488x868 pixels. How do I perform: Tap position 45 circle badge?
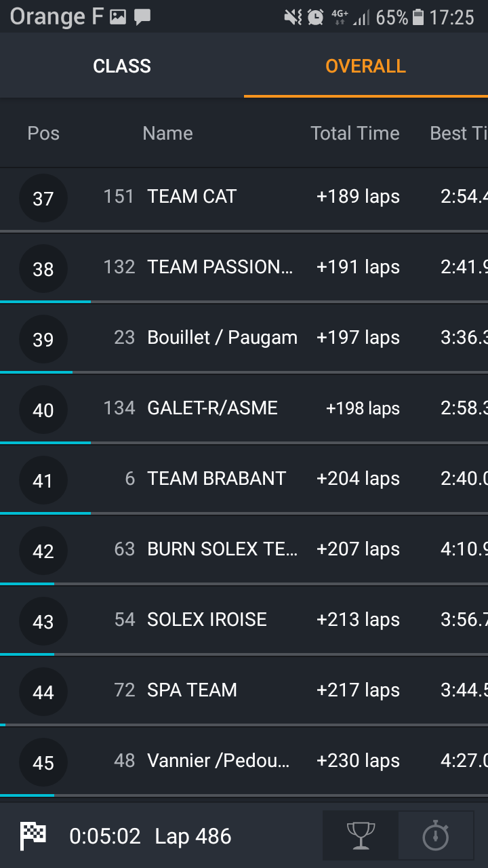click(43, 762)
